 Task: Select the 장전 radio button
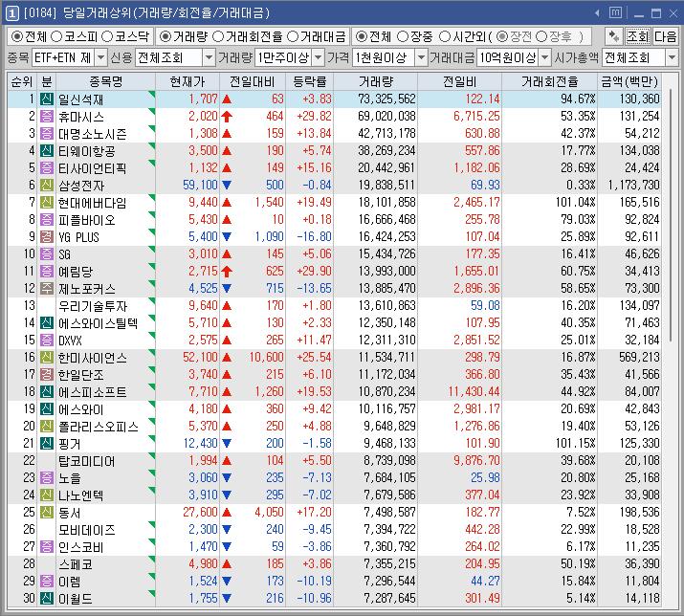pos(502,36)
